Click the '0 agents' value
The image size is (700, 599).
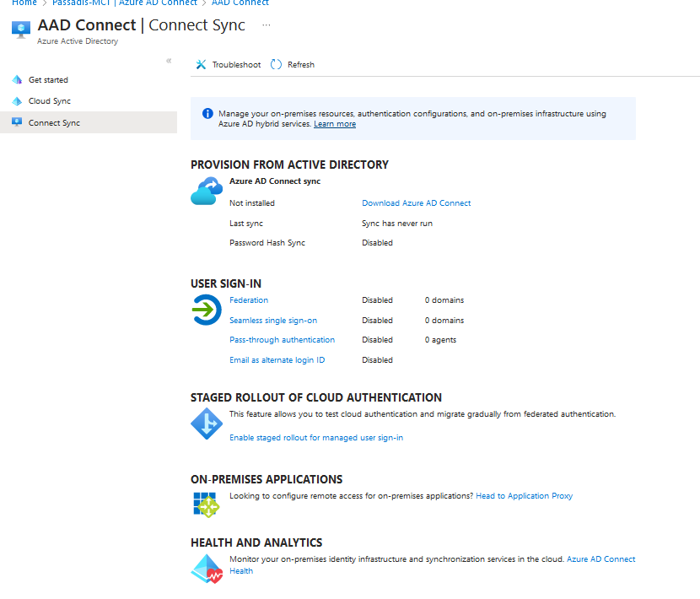440,340
